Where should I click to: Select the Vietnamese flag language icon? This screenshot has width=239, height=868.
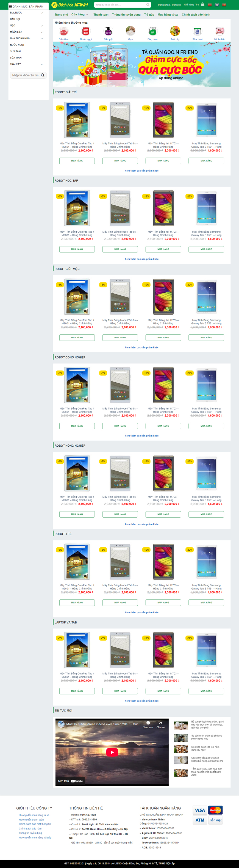coord(224,5)
